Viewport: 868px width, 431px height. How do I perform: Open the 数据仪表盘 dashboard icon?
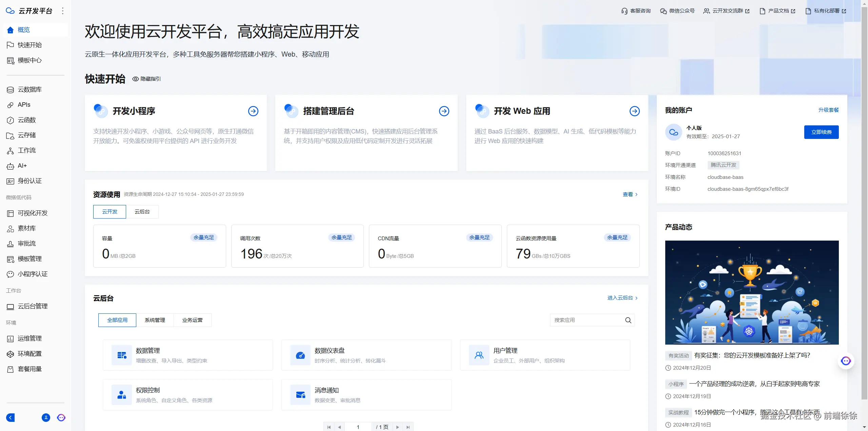click(300, 355)
